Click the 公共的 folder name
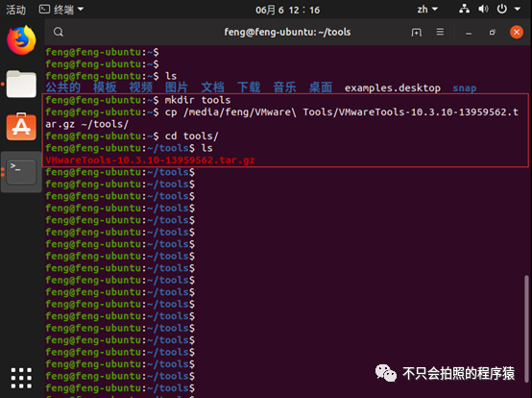 (63, 87)
